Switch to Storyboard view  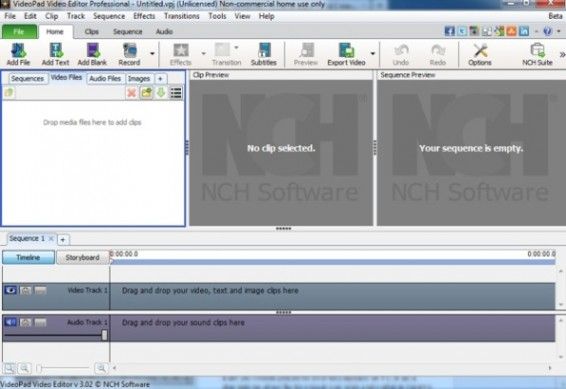tap(83, 257)
